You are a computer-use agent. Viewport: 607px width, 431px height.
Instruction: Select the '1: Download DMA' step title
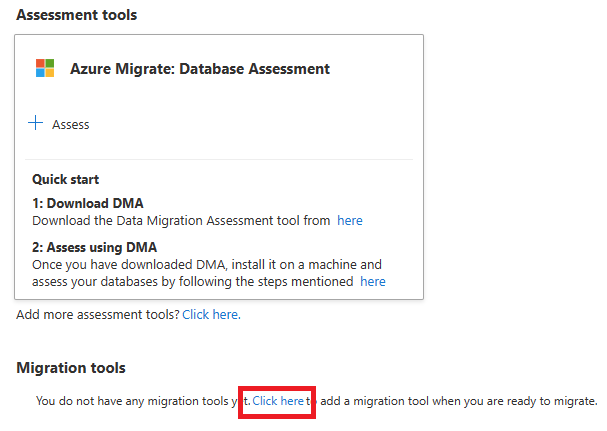tap(87, 203)
